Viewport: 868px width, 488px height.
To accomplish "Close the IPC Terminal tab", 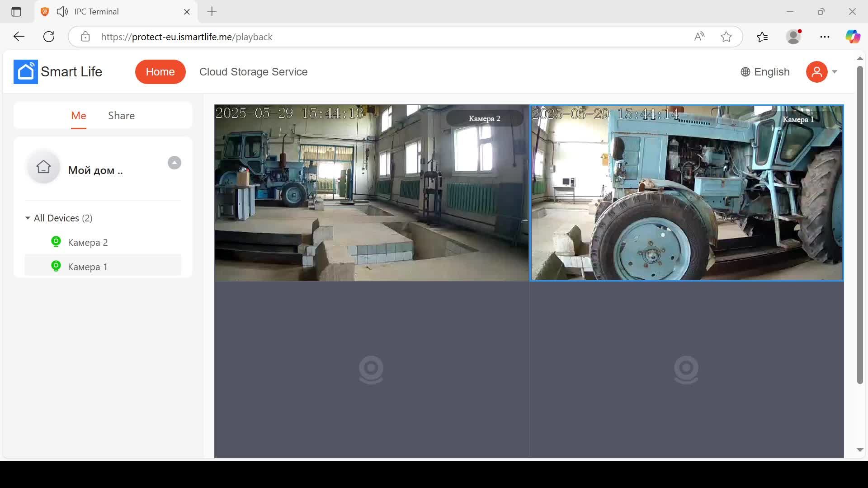I will (187, 12).
